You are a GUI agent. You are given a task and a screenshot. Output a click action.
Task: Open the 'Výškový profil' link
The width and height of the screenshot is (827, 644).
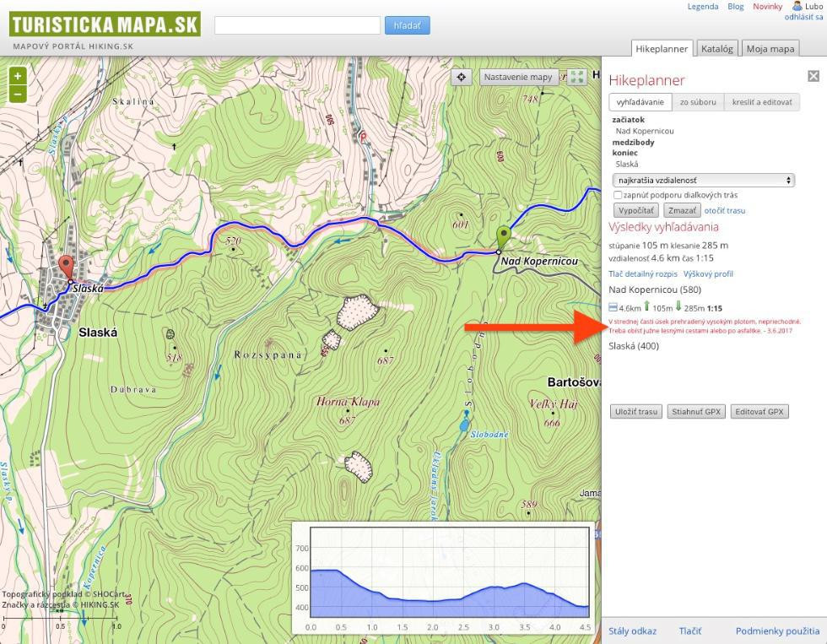[708, 274]
